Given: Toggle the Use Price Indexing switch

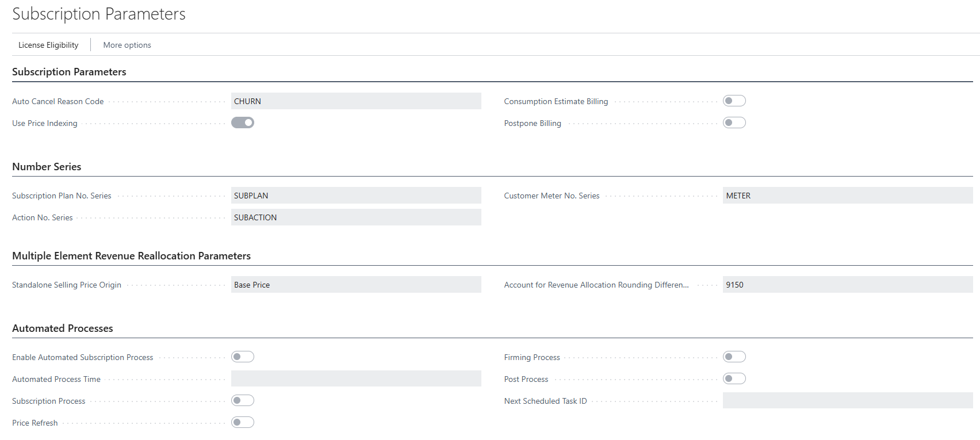Looking at the screenshot, I should coord(242,123).
